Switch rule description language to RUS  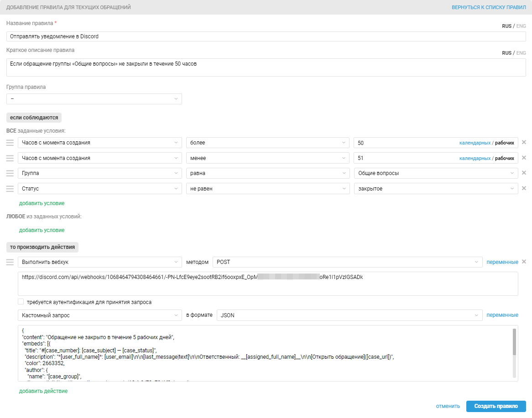point(506,53)
